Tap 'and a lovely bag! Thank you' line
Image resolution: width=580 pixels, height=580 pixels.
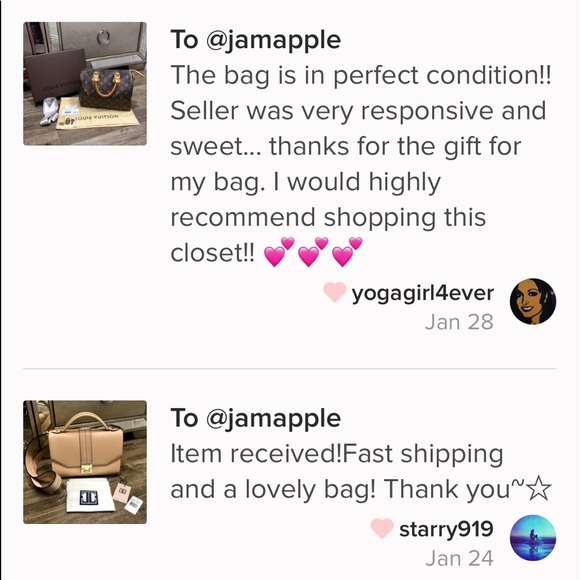(361, 489)
